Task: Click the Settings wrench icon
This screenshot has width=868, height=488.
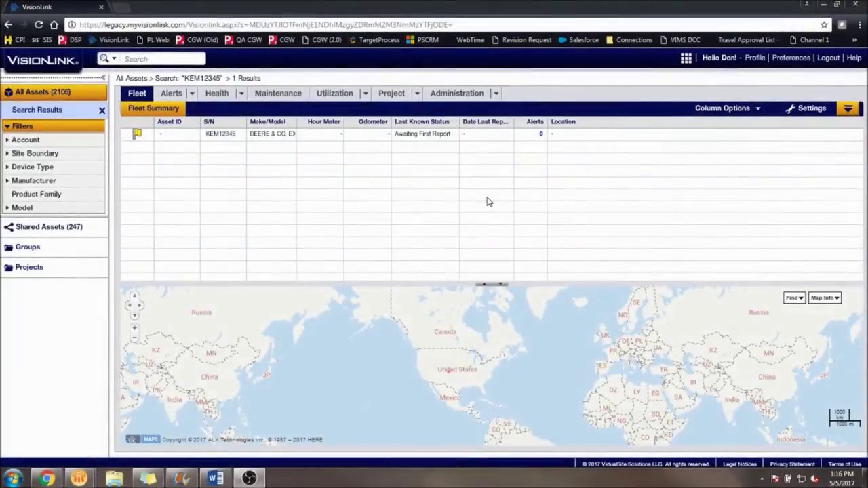Action: [x=790, y=108]
